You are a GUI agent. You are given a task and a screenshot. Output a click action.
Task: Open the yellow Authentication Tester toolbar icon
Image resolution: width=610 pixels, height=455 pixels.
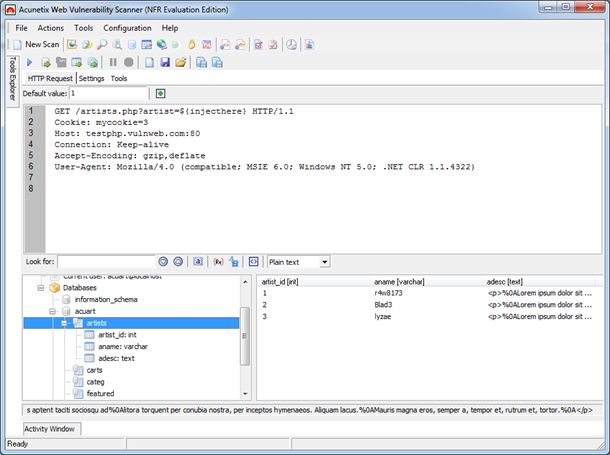(x=191, y=44)
